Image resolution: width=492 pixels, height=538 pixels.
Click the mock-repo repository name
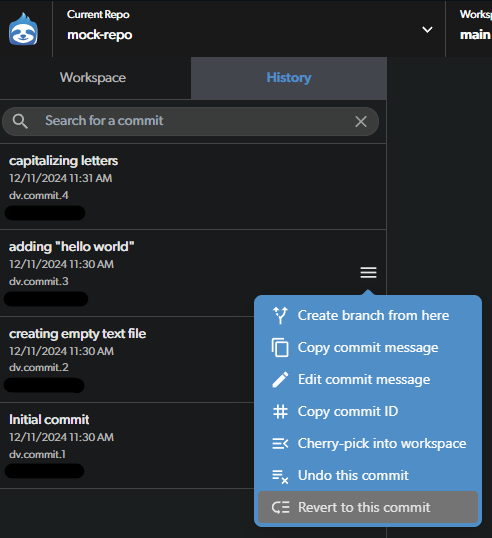[99, 35]
